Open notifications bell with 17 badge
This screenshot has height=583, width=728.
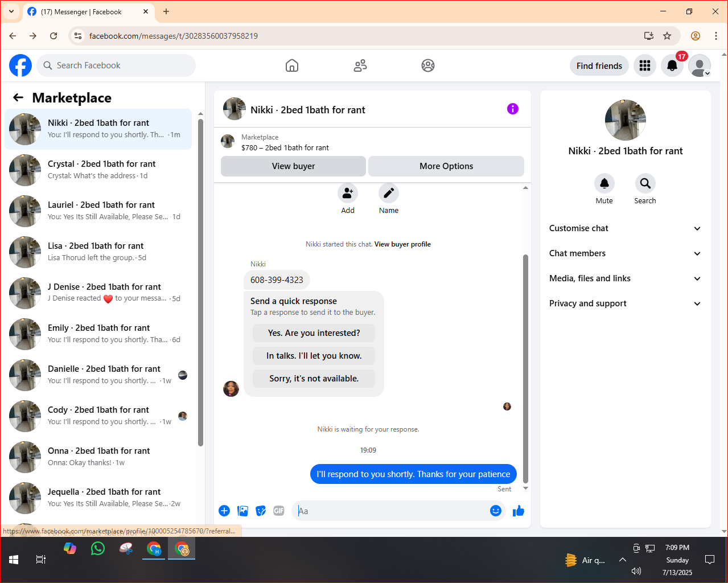tap(672, 65)
